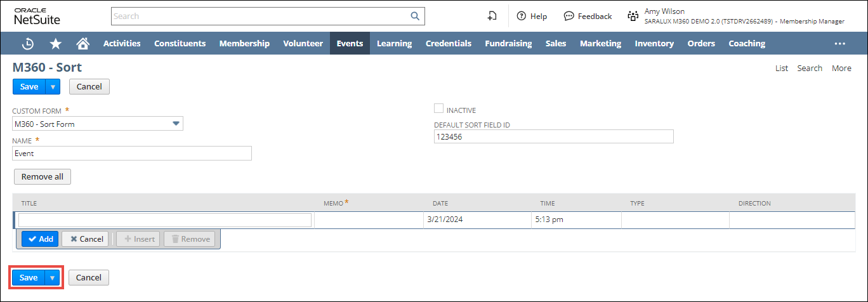Go to the Home icon

82,44
